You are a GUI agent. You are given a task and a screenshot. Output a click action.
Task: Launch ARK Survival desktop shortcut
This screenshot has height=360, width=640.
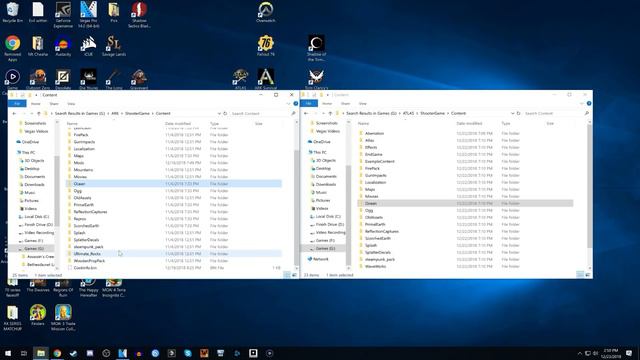tap(266, 79)
